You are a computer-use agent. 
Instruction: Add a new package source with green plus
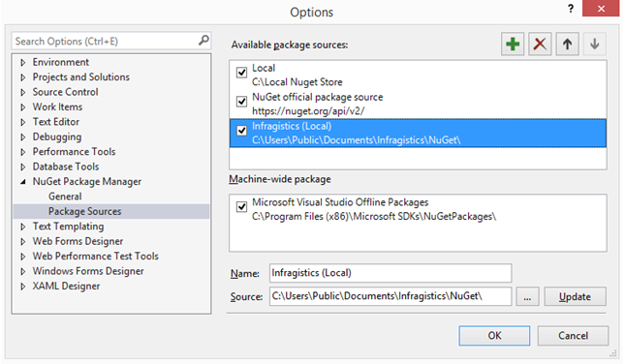[x=513, y=44]
